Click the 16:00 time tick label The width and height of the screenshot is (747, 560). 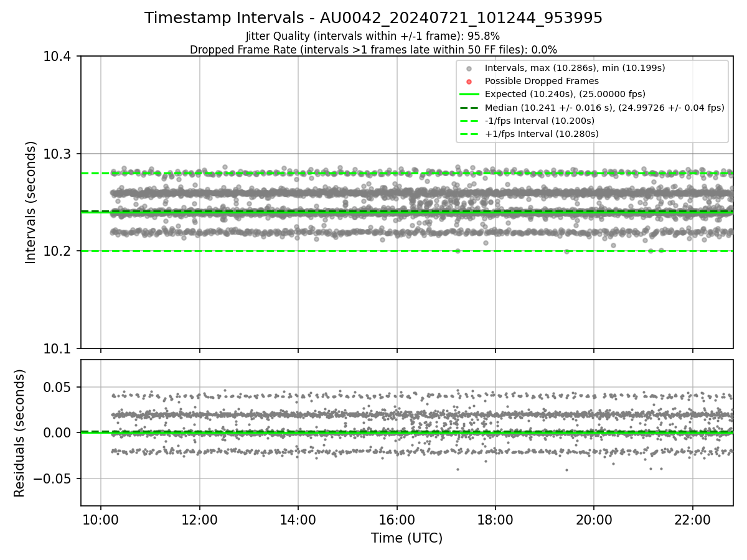pos(397,520)
